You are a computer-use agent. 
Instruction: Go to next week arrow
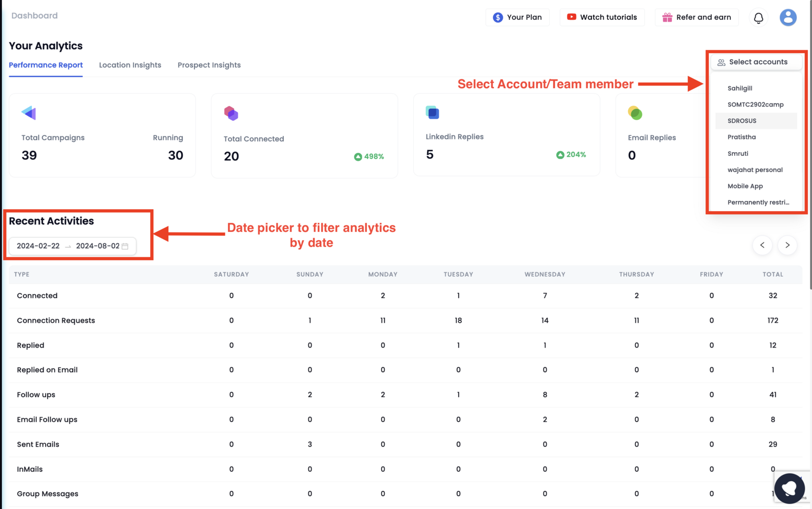pyautogui.click(x=787, y=245)
